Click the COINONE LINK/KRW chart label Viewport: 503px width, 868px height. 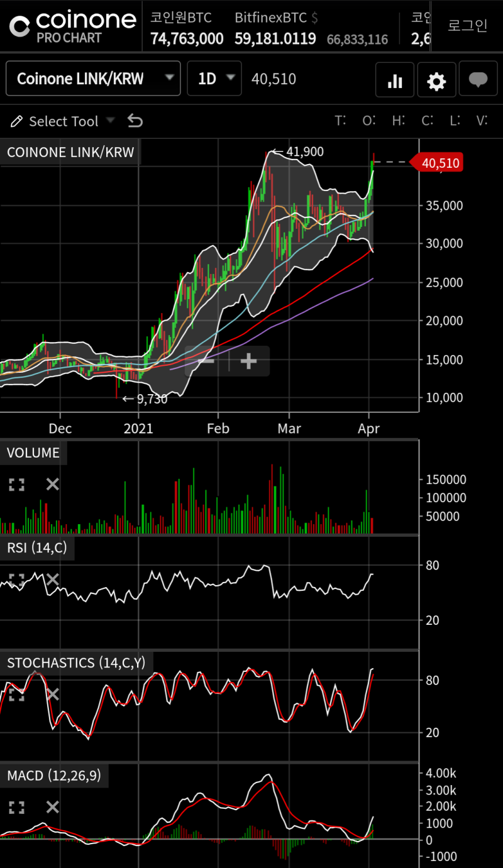coord(70,152)
